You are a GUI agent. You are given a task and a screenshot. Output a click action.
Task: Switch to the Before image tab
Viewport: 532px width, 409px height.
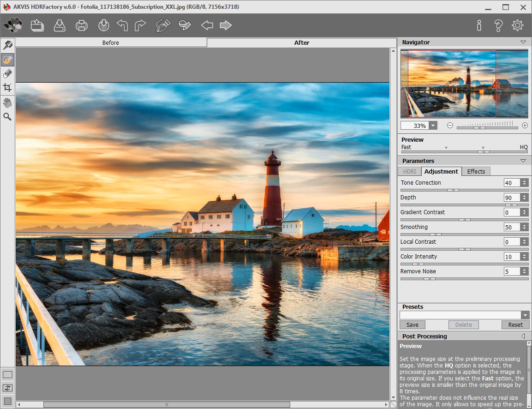(x=111, y=42)
